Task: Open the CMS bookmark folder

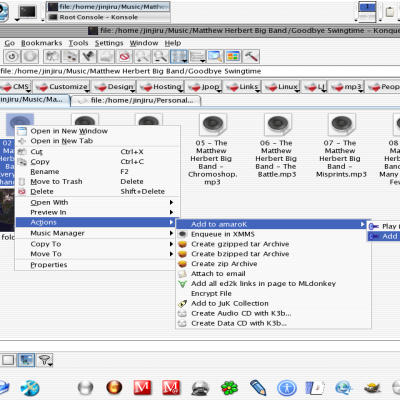Action: tap(15, 87)
